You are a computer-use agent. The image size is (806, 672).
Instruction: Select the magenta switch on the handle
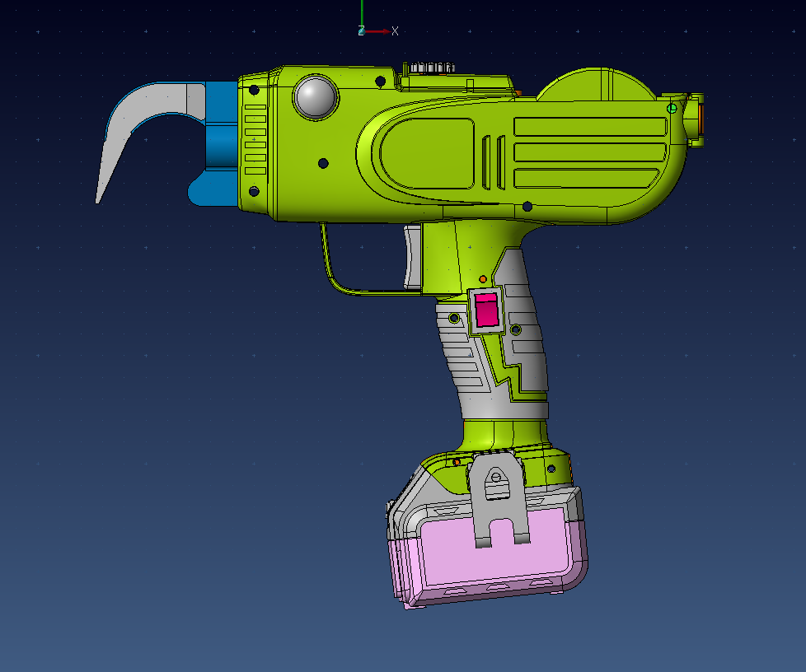[486, 310]
